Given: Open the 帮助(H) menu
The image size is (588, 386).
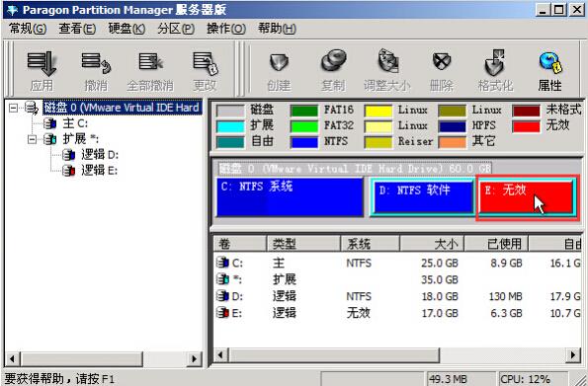Looking at the screenshot, I should pyautogui.click(x=277, y=29).
